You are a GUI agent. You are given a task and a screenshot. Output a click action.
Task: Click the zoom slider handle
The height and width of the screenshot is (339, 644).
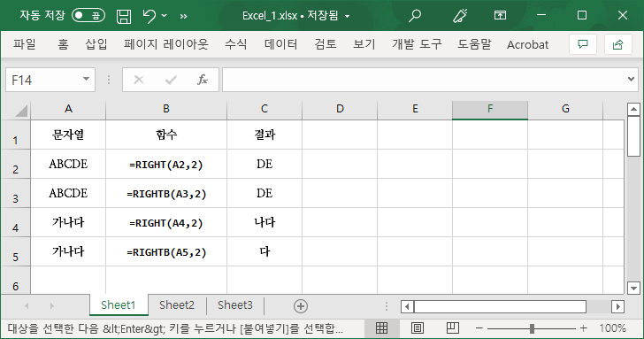point(532,328)
